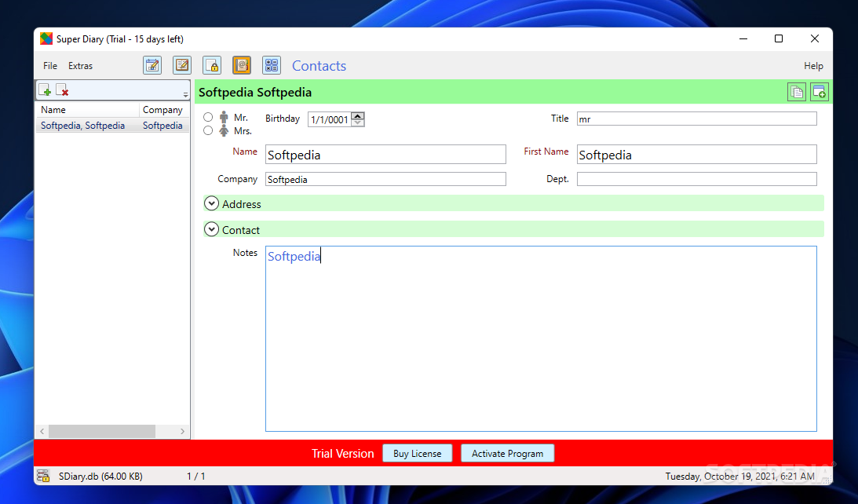The image size is (858, 504).
Task: Open the Help menu
Action: point(813,66)
